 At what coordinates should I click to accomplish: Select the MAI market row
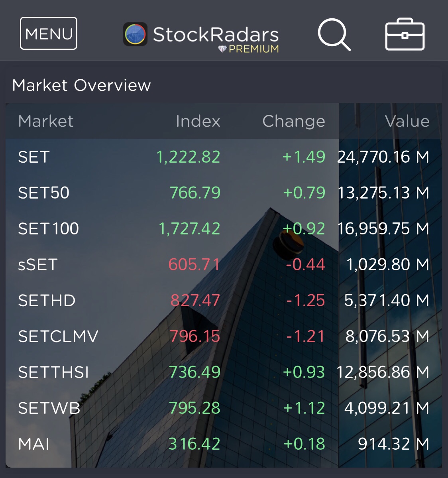pos(224,444)
